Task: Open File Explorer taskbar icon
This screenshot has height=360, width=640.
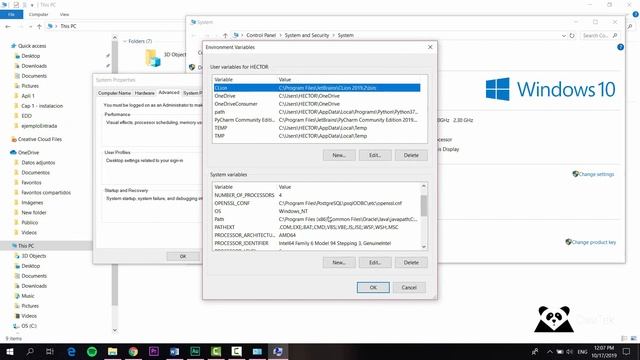Action: [112, 351]
